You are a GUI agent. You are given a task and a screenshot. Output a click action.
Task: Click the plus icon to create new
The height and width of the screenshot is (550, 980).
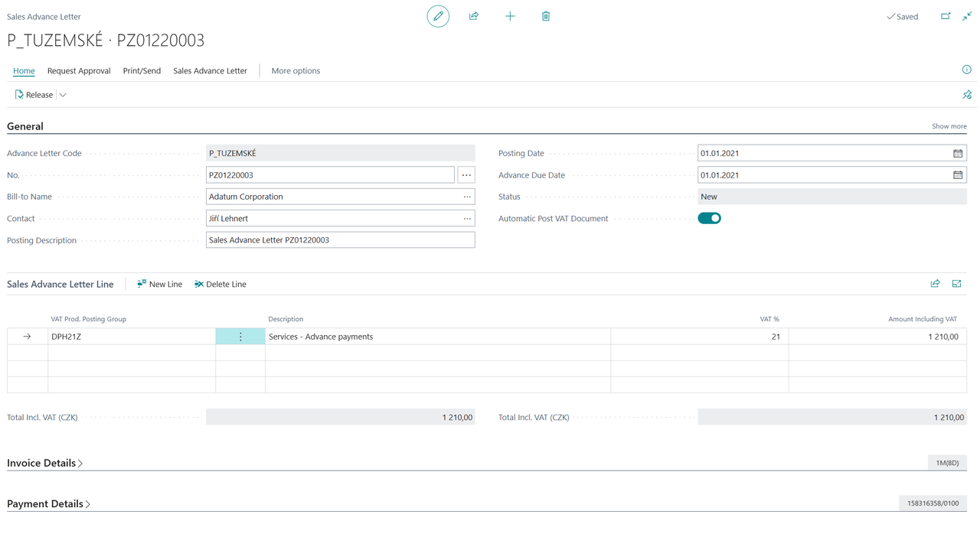510,16
